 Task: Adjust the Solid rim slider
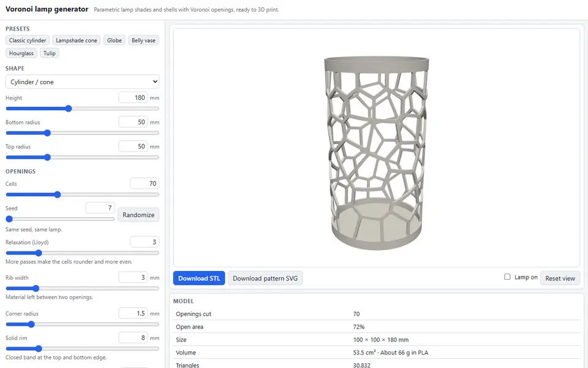tap(82, 348)
